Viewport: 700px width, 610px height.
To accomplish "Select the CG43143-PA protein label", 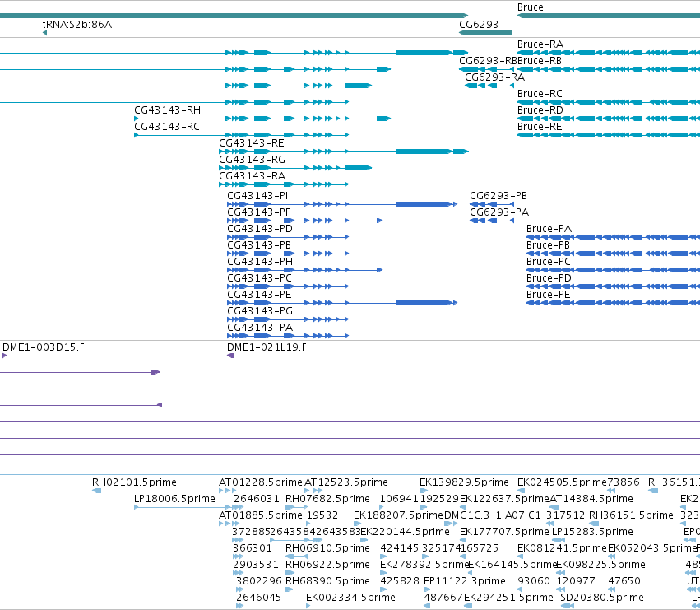I will pyautogui.click(x=260, y=328).
